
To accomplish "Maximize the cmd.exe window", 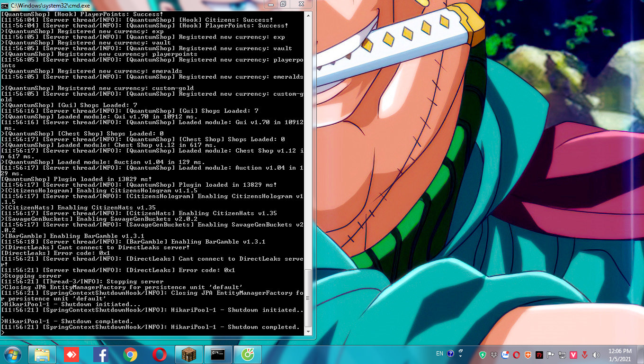I will tap(283, 4).
